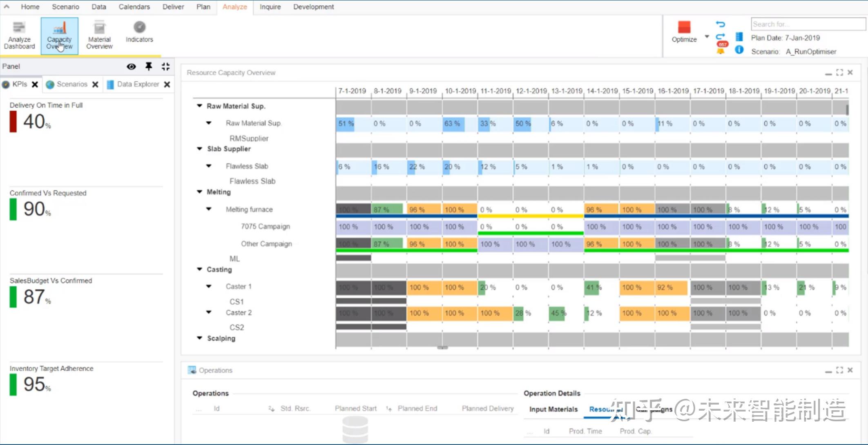This screenshot has height=445, width=868.
Task: Open the Optimize dropdown arrow
Action: click(707, 37)
